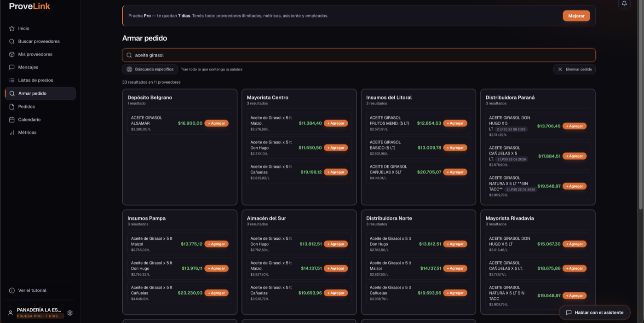Viewport: 644px width, 323px height.
Task: Add Mayorista Rivadavia CAÑUELAS X 5 LT.
Action: [575, 268]
